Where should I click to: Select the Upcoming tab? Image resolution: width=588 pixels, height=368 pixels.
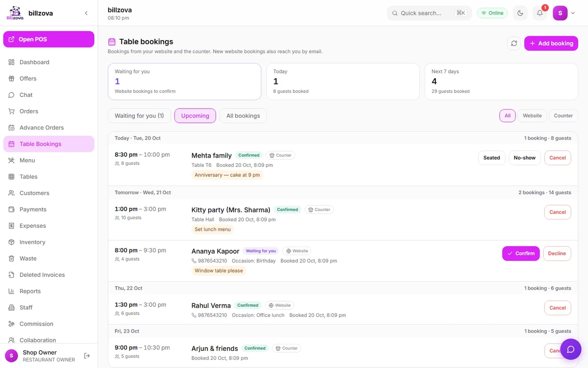point(195,116)
